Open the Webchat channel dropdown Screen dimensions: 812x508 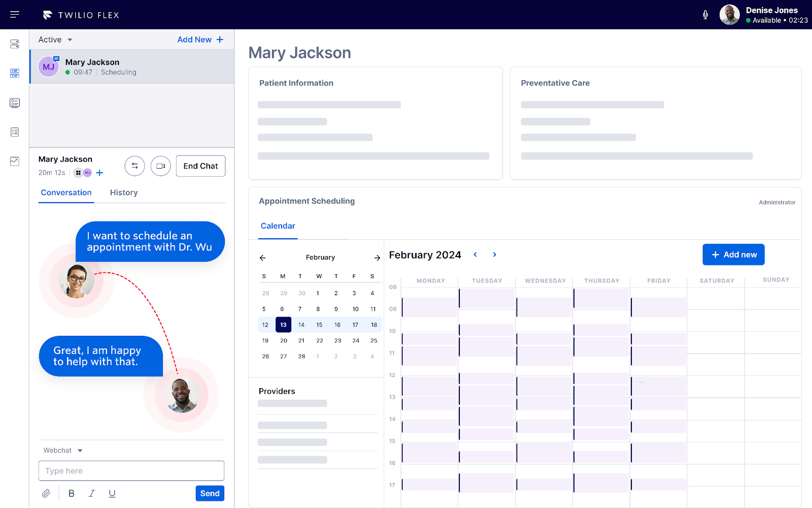[63, 451]
